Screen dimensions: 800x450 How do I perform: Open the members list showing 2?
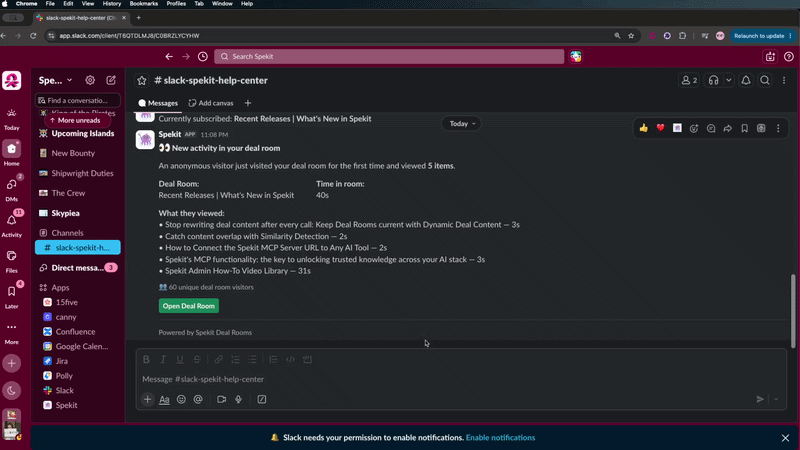point(689,81)
